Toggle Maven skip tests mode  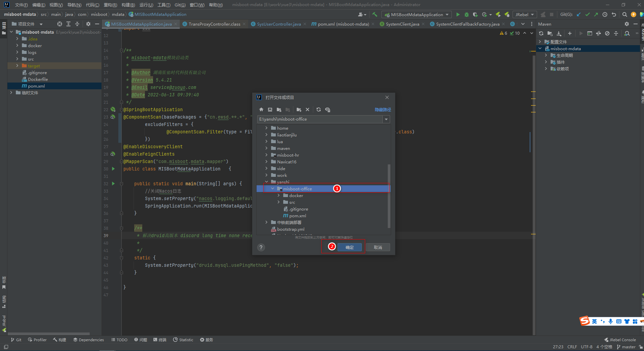click(607, 33)
